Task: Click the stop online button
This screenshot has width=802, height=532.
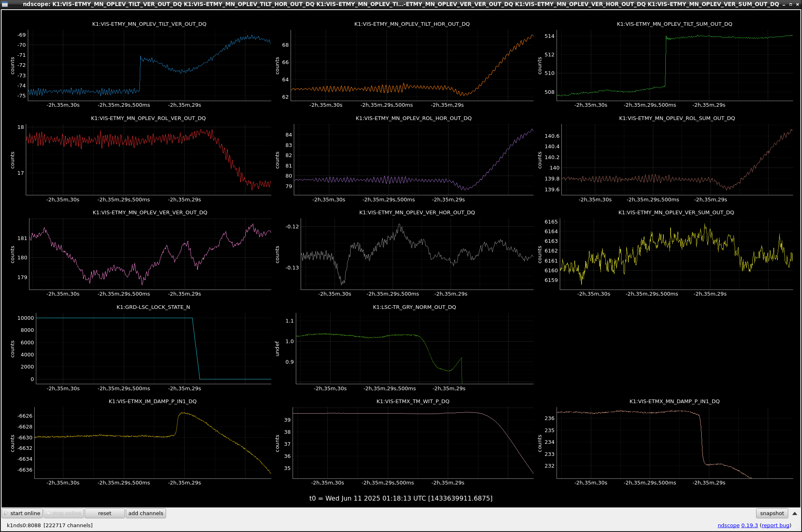Action: [64, 513]
